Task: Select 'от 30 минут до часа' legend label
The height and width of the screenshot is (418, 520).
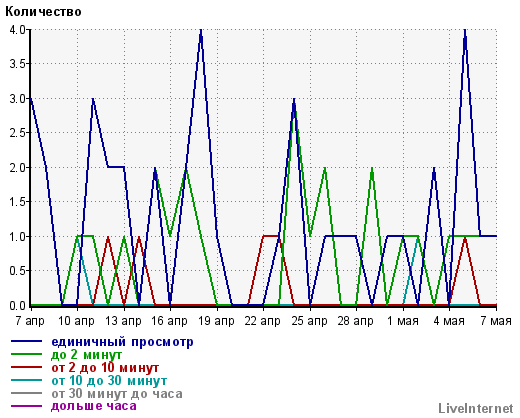Action: tap(117, 393)
